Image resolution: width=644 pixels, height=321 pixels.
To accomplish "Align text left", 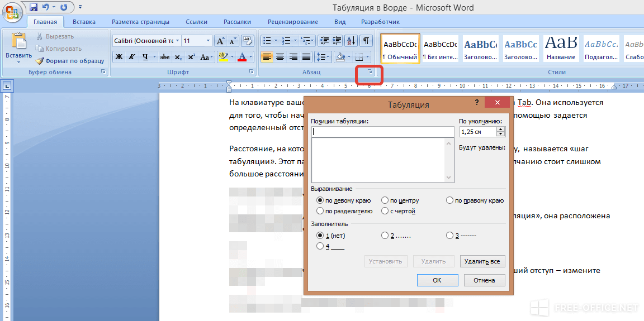I will tap(267, 56).
